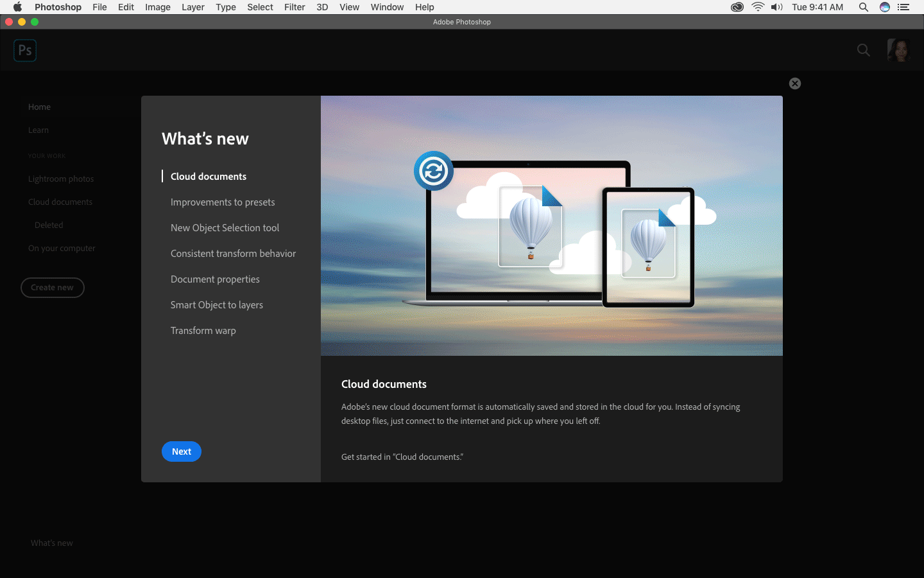Click the search magnifier in Photoshop header
This screenshot has height=578, width=924.
(864, 50)
